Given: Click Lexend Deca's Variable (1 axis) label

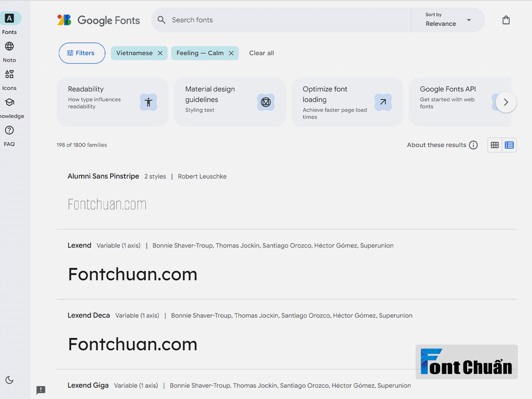Looking at the screenshot, I should pyautogui.click(x=137, y=316).
